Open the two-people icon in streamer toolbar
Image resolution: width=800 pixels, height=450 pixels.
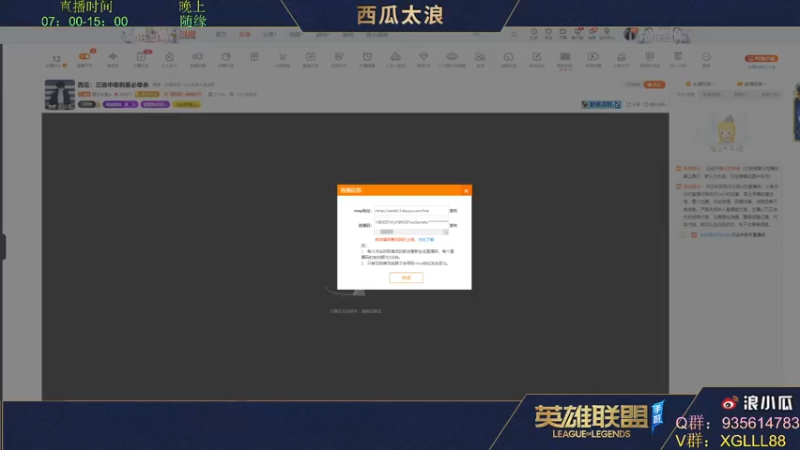[480, 59]
